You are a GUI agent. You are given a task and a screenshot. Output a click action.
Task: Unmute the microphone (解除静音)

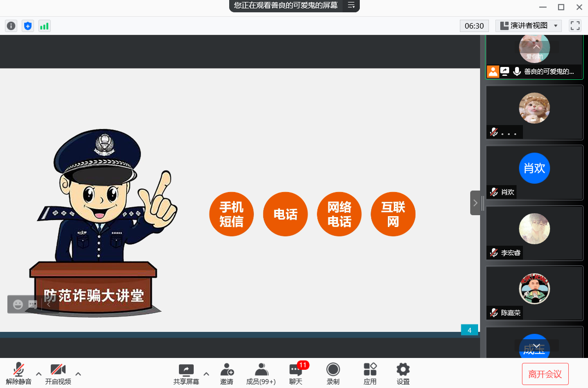[19, 374]
